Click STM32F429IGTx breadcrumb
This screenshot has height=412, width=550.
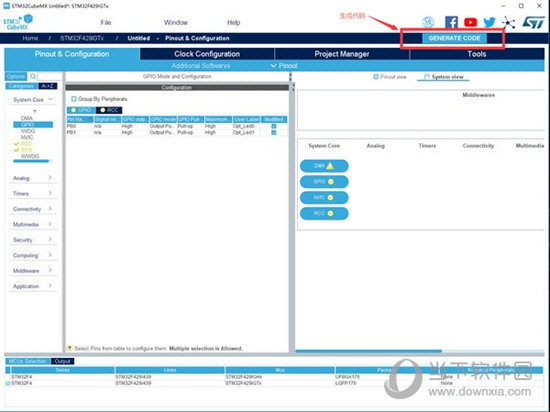click(x=82, y=38)
